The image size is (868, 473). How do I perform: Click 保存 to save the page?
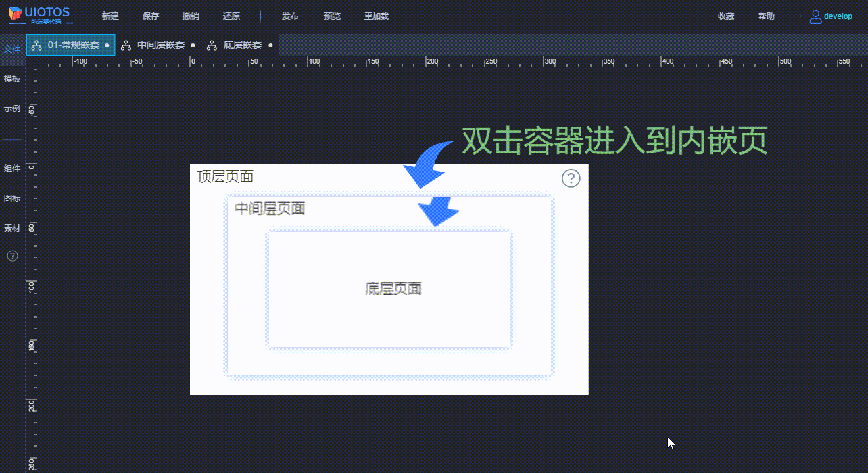(151, 16)
